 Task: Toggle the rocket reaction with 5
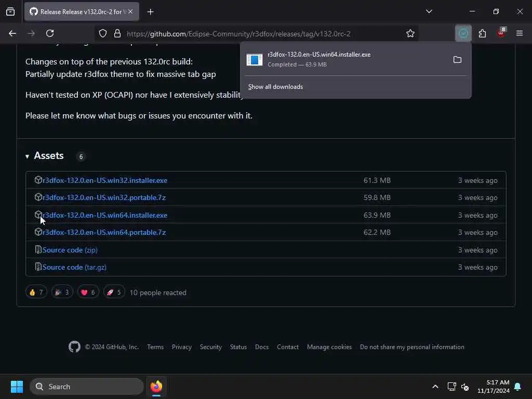pos(114,292)
